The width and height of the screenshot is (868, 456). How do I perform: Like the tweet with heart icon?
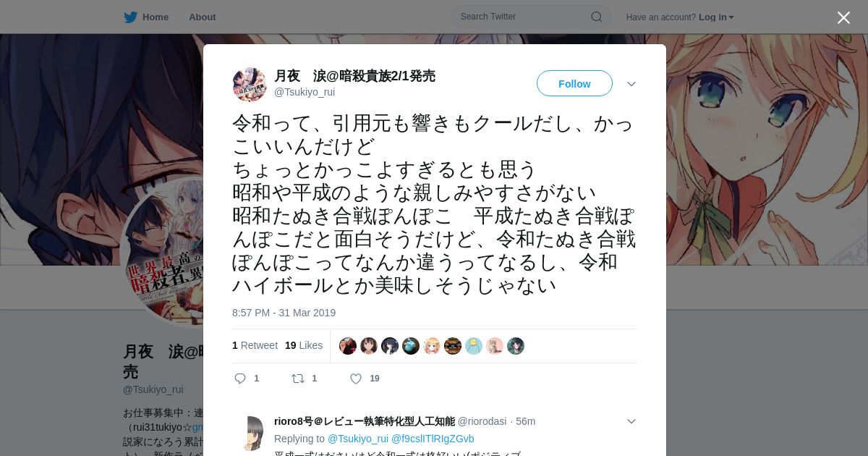(x=356, y=379)
